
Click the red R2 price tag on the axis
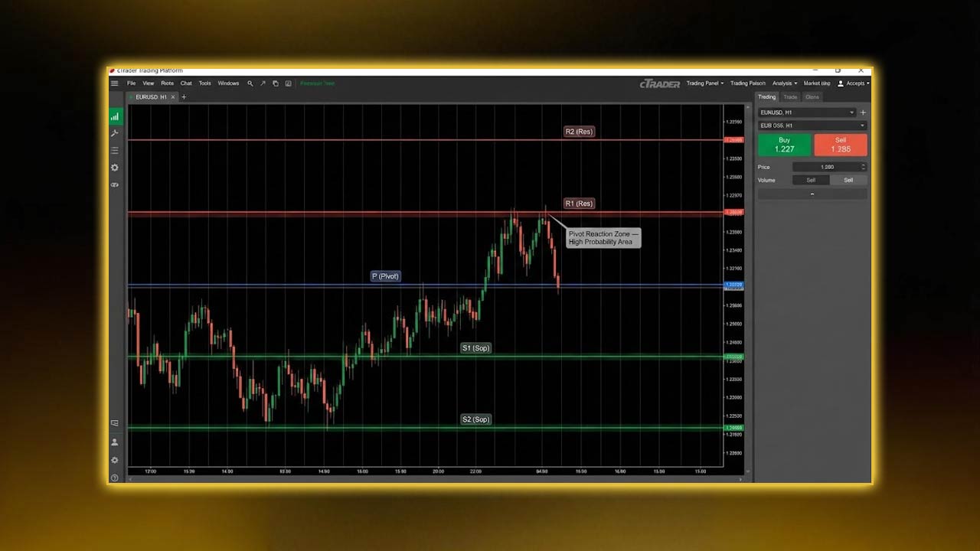click(x=733, y=140)
